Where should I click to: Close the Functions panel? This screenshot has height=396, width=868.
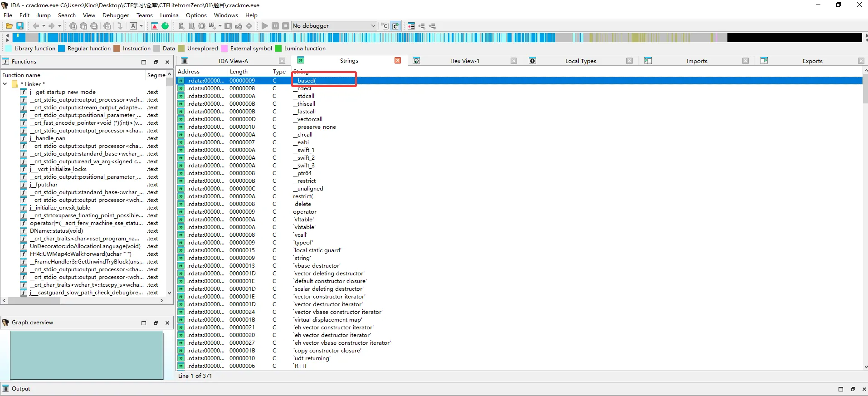pos(167,62)
